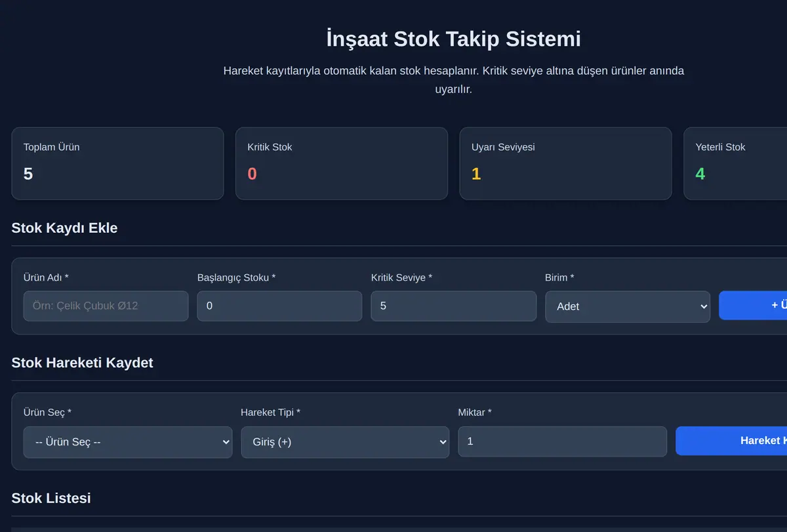
Task: Click the Miktar quantity field
Action: (562, 441)
